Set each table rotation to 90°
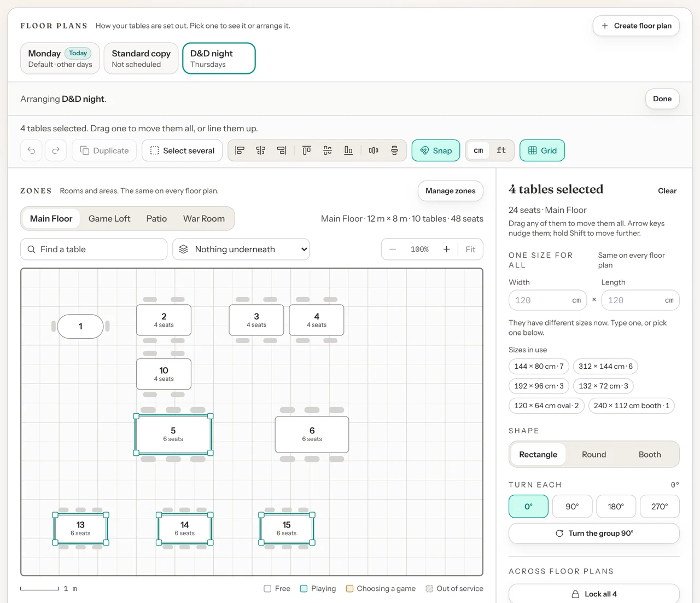Screen dimensions: 700x603 tap(572, 507)
